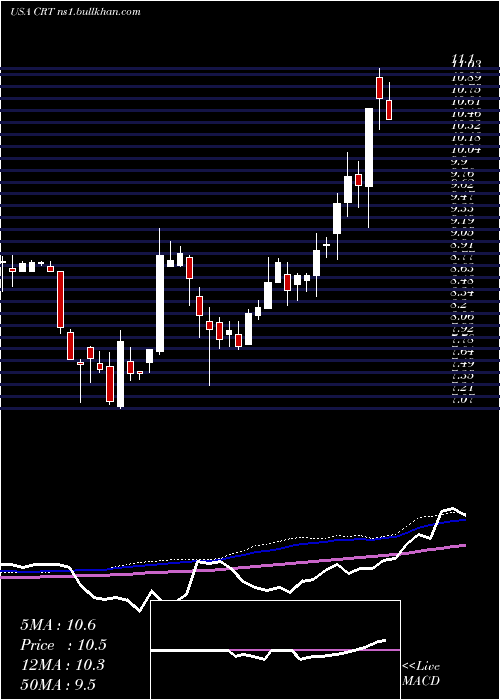
Task: Click the 8.91 price axis label
Action: pos(462,245)
